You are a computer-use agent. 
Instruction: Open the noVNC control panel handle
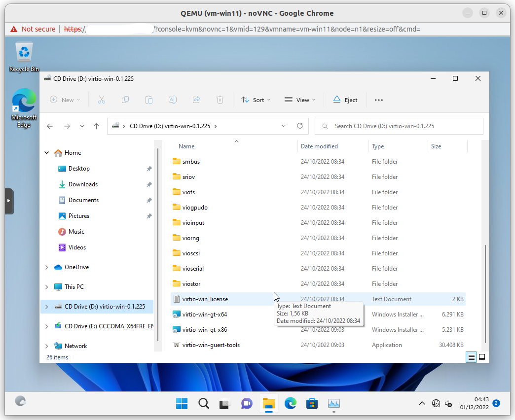click(x=9, y=201)
